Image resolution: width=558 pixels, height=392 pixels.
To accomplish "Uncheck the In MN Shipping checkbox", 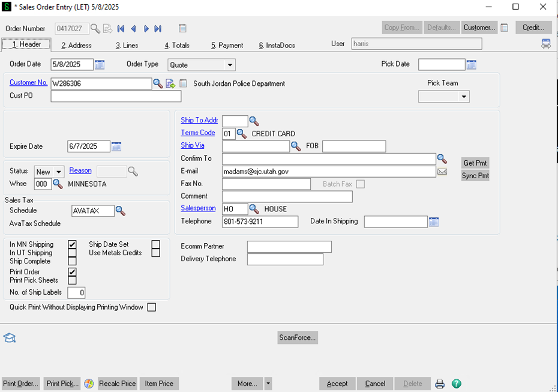I will 72,244.
